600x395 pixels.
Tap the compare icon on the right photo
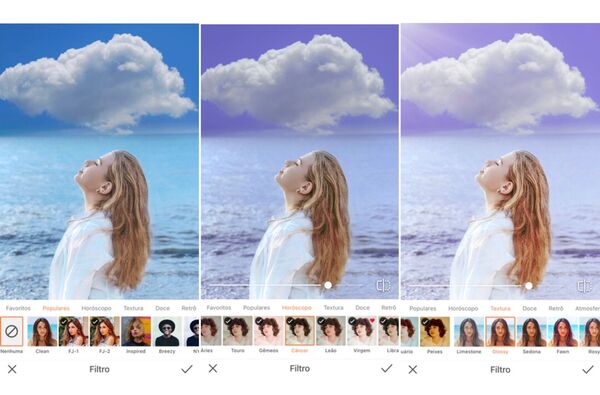coord(584,286)
